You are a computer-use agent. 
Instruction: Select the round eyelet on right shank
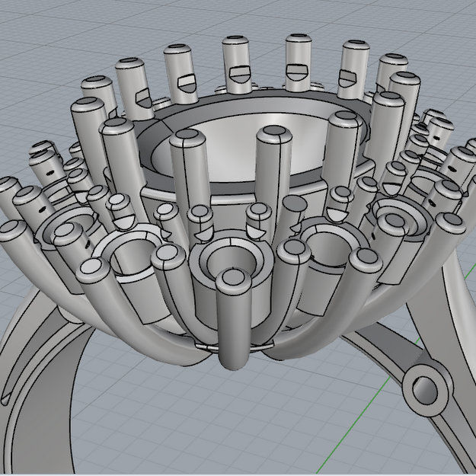click(425, 391)
